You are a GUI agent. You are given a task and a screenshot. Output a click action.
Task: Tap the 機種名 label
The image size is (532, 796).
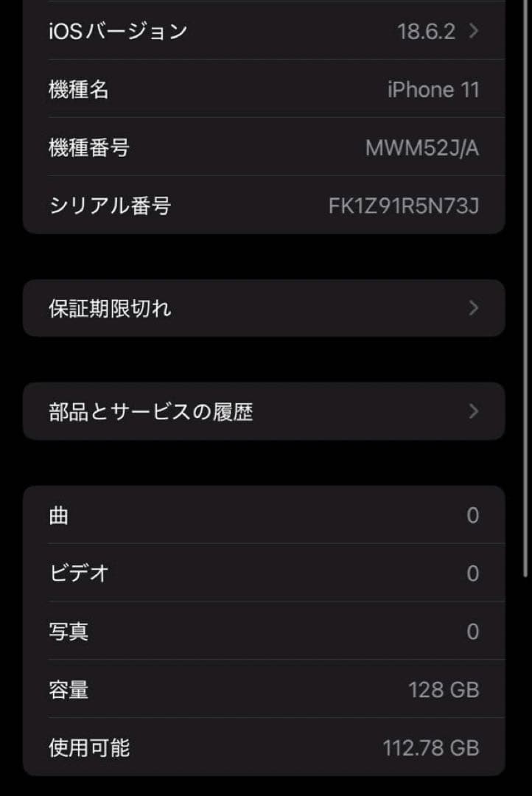point(79,90)
